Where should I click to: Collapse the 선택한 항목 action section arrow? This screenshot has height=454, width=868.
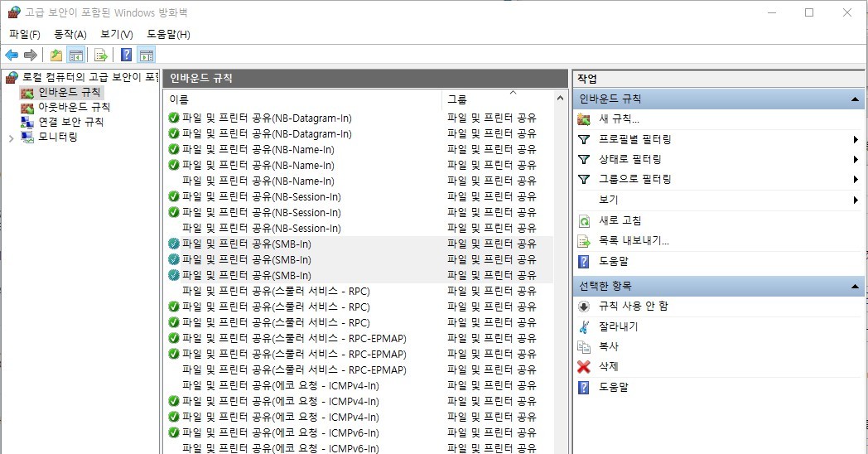pyautogui.click(x=855, y=287)
